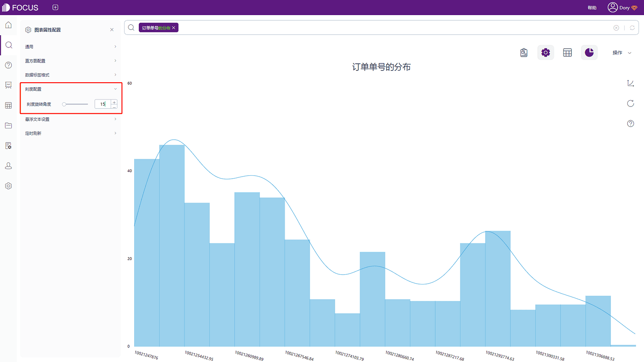Screen dimensions: 644x362
Task: Open the chart type pie icon
Action: [589, 52]
